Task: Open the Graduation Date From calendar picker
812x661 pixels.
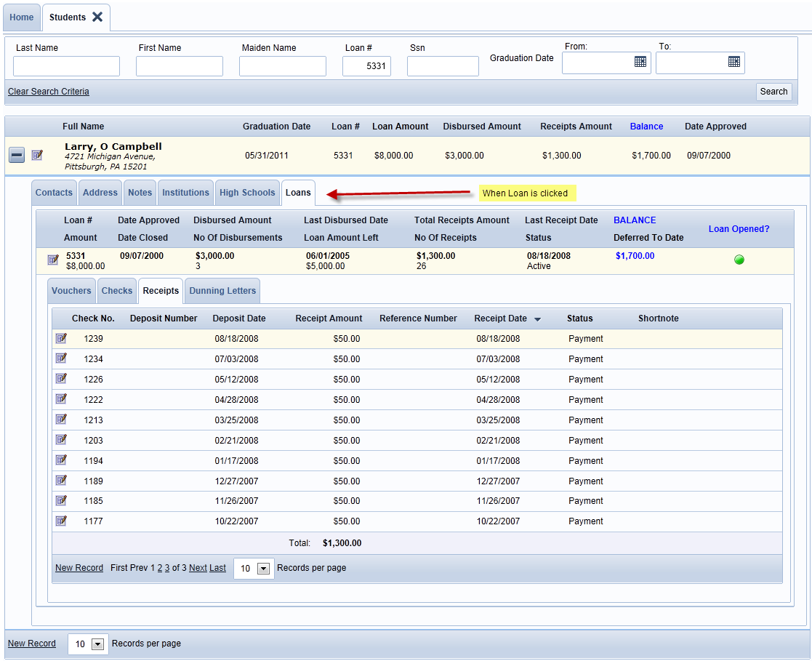Action: [640, 62]
